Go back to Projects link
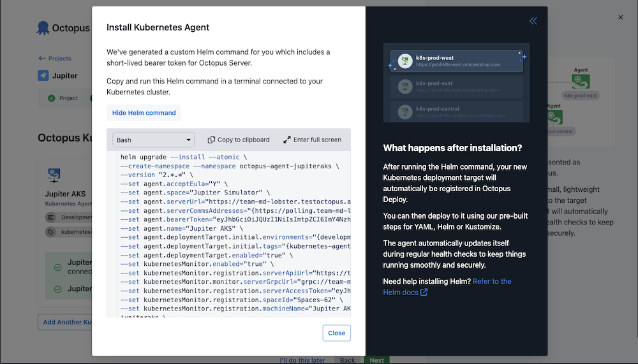Screen dimensions: 638x364 click(54, 58)
